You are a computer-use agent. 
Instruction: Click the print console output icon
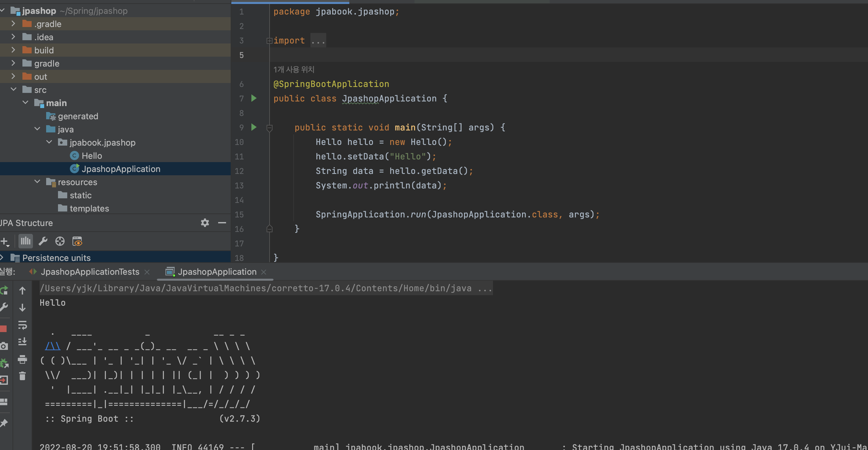tap(22, 359)
